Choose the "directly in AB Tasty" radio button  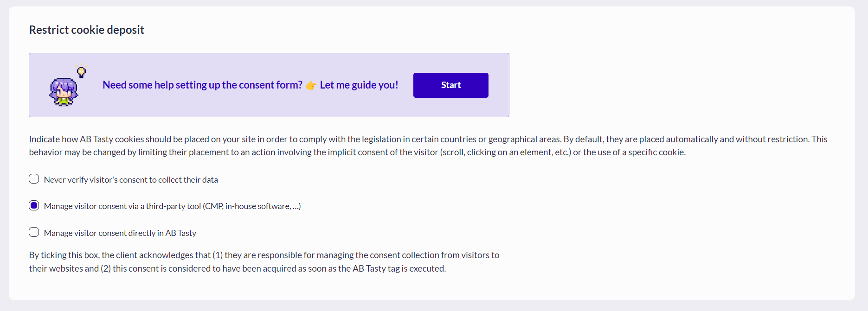click(x=34, y=232)
